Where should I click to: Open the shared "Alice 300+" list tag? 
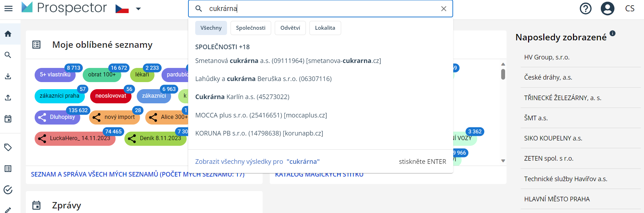pyautogui.click(x=167, y=117)
